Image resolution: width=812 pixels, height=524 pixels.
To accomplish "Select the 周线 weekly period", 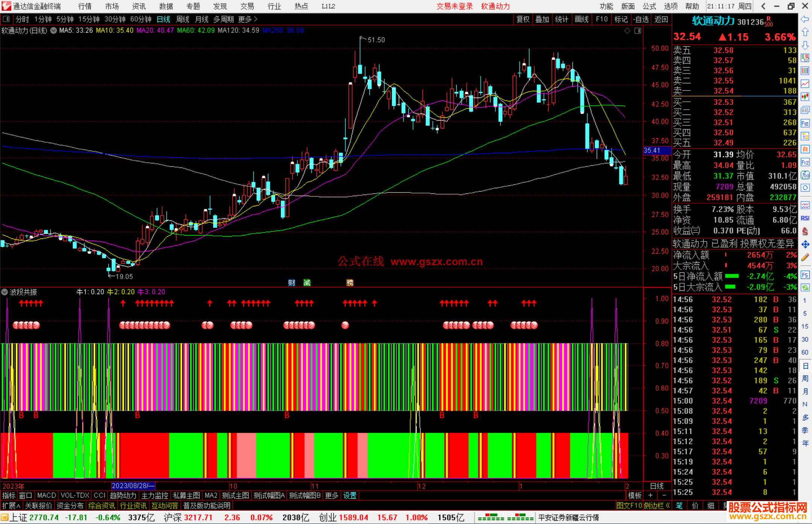I will coord(183,19).
